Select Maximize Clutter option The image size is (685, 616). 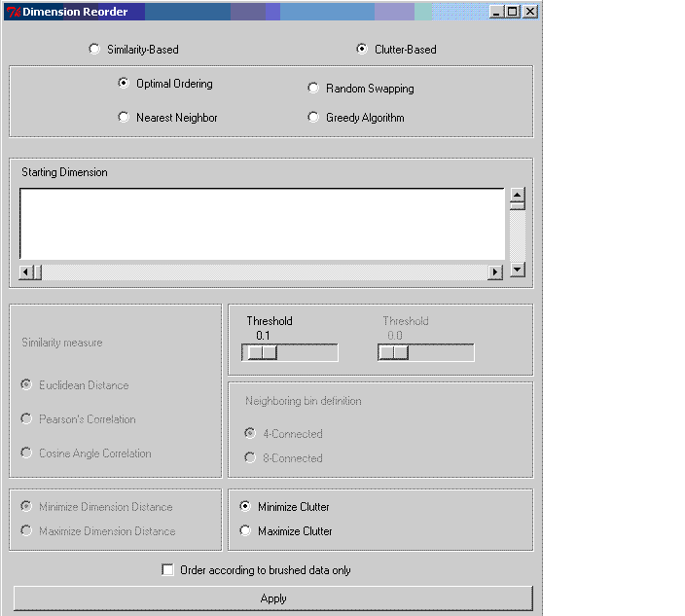click(x=245, y=531)
